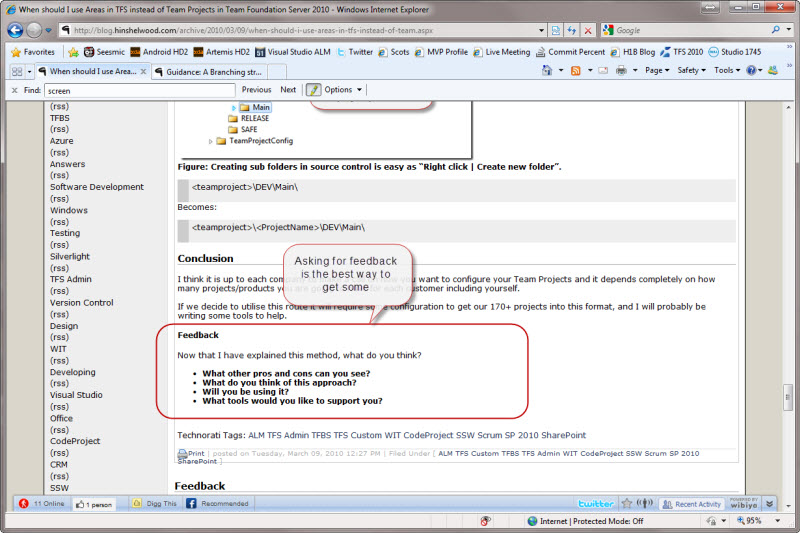Open the Favorites star button
The width and height of the screenshot is (800, 533).
(33, 52)
